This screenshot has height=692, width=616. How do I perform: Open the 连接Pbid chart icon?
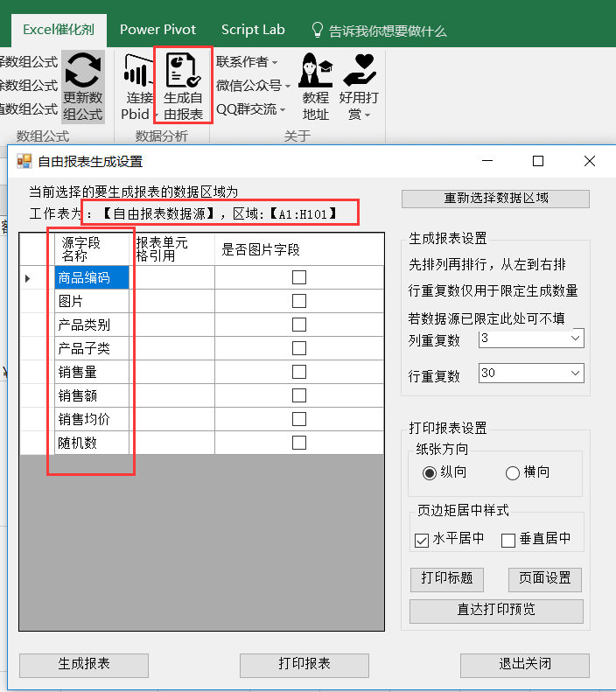pyautogui.click(x=137, y=71)
